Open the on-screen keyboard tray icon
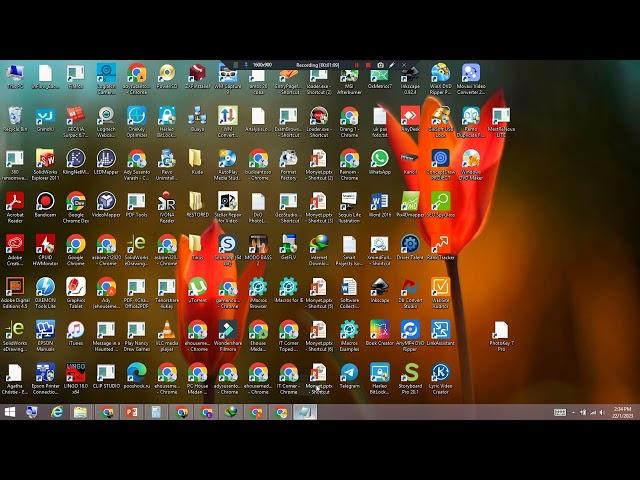The image size is (640, 480). [560, 413]
